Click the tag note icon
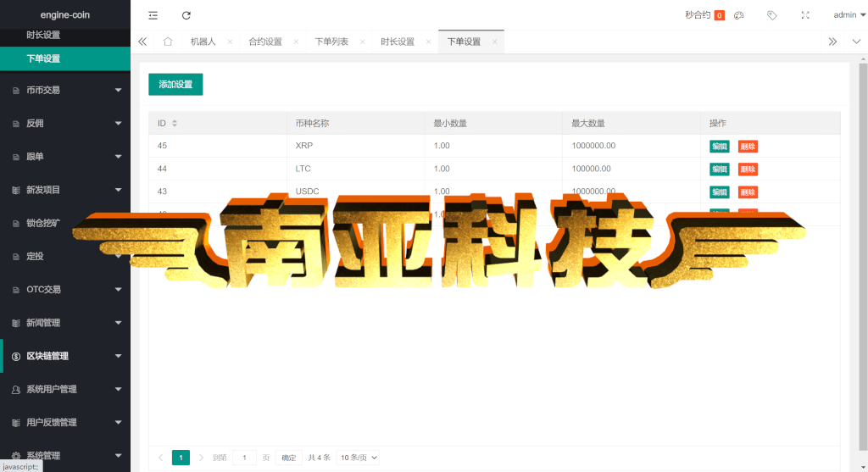The image size is (868, 472). 771,15
